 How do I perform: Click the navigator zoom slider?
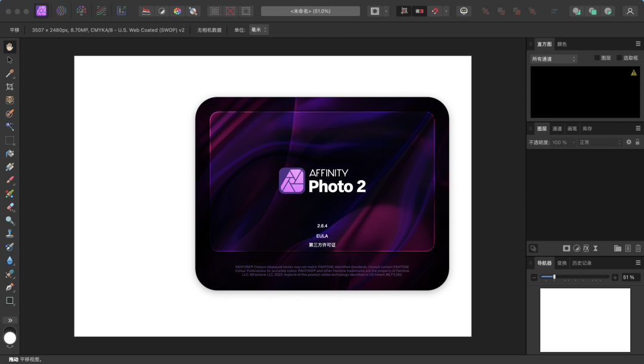point(575,277)
